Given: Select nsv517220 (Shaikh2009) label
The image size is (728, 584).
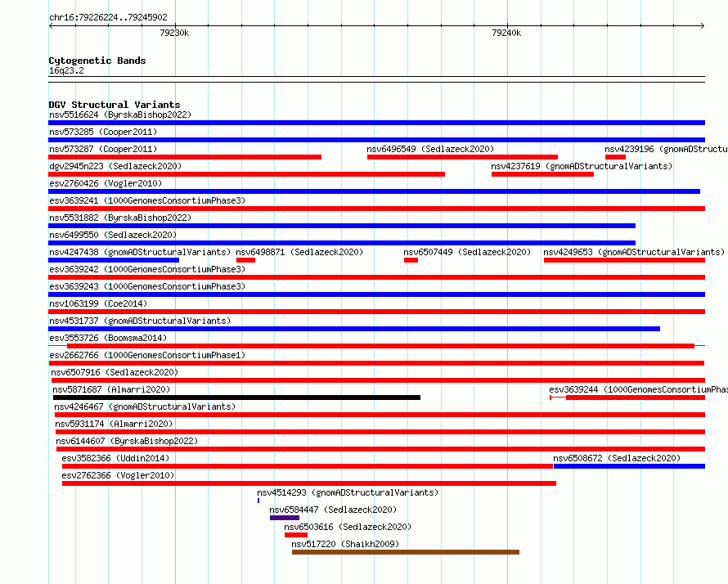Looking at the screenshot, I should (x=345, y=544).
